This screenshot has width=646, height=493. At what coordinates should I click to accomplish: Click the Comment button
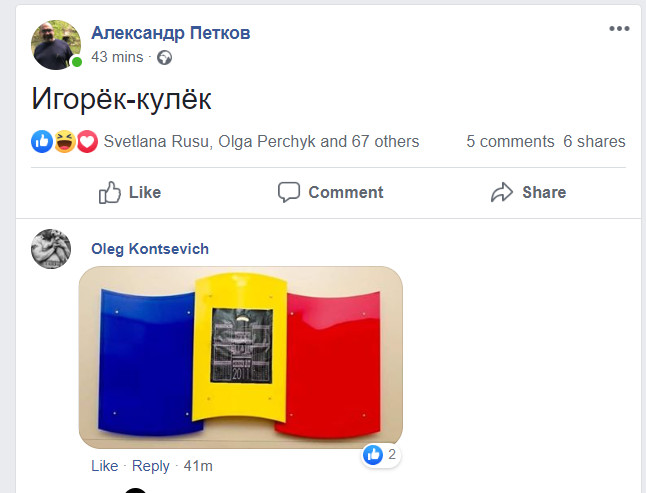pos(330,192)
